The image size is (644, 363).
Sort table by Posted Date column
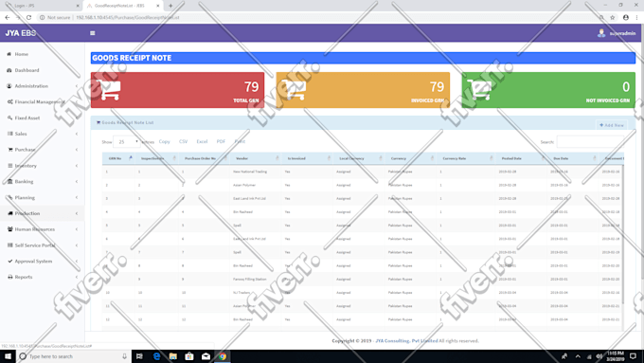point(521,158)
